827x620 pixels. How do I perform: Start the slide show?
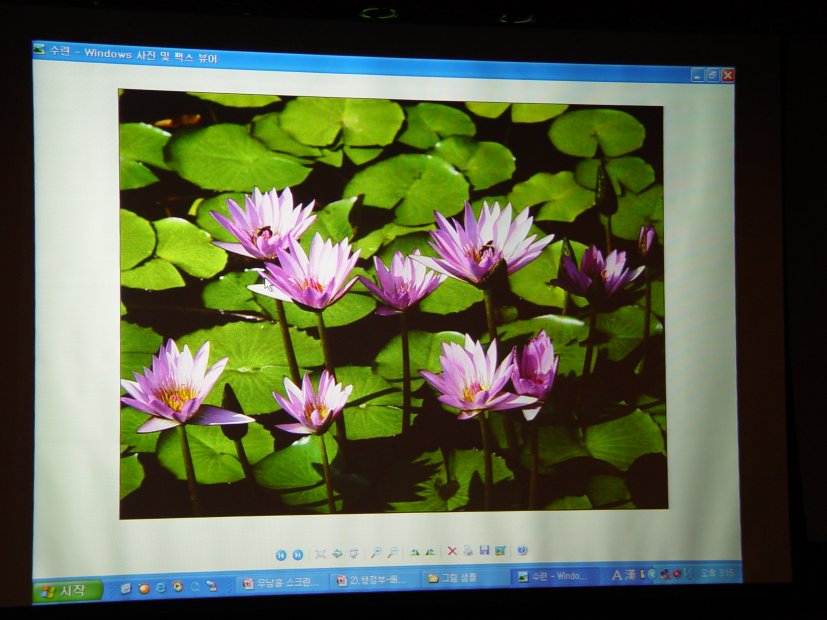click(x=353, y=553)
